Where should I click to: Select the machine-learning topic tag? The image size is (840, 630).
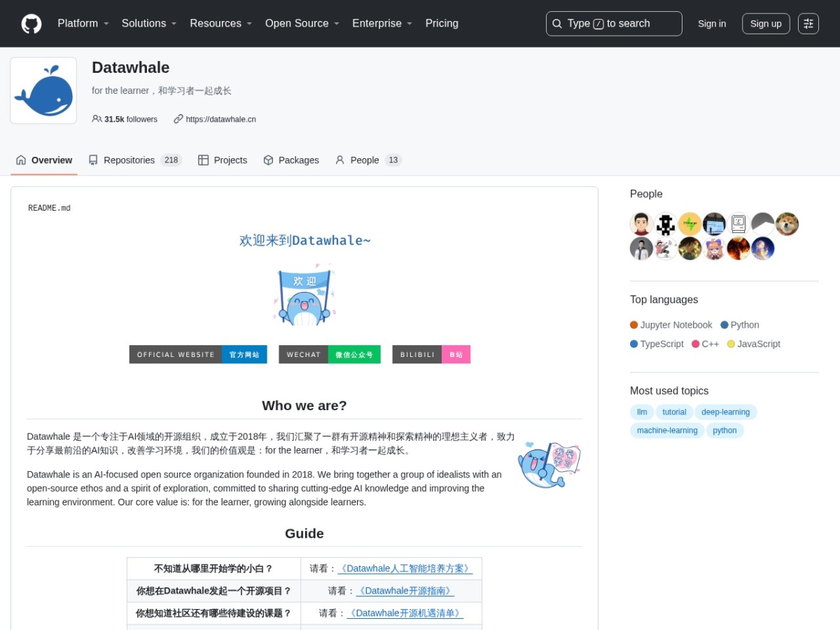point(667,430)
